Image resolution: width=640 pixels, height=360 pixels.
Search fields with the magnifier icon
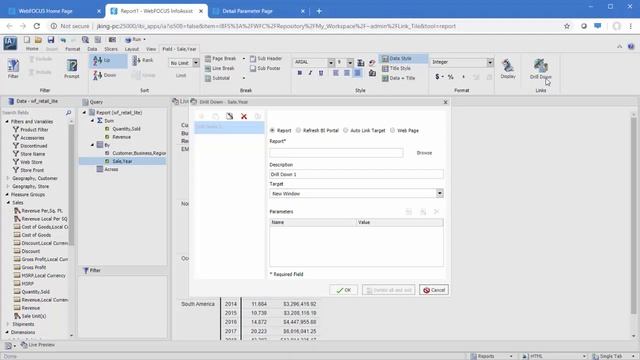click(68, 113)
